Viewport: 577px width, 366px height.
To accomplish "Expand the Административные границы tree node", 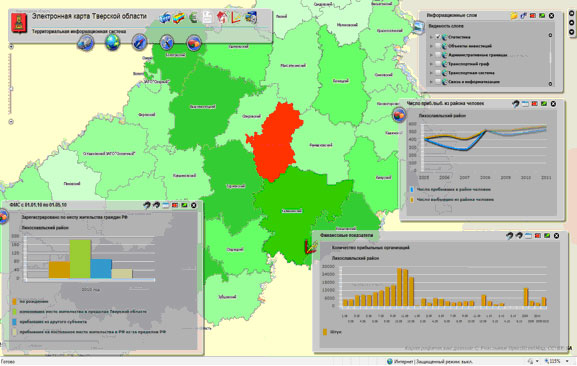I will [x=431, y=55].
